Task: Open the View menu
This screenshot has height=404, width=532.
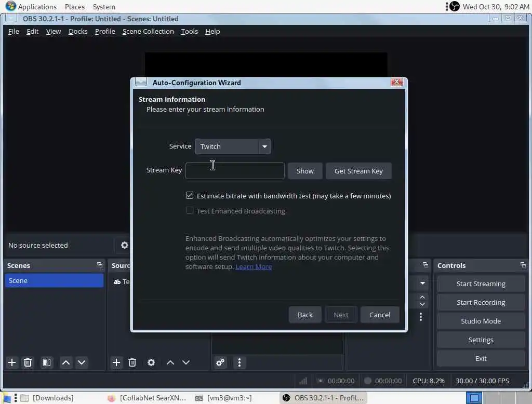Action: pyautogui.click(x=54, y=32)
